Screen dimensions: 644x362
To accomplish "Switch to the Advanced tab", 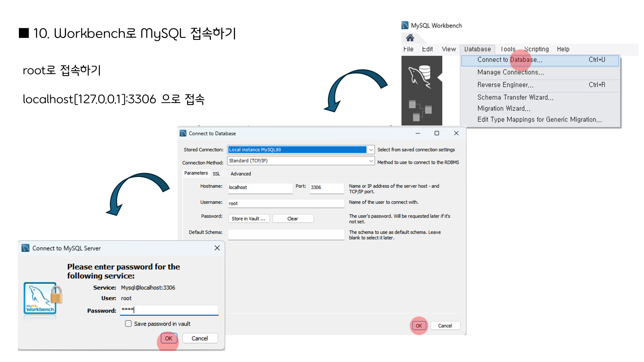I will pos(241,174).
